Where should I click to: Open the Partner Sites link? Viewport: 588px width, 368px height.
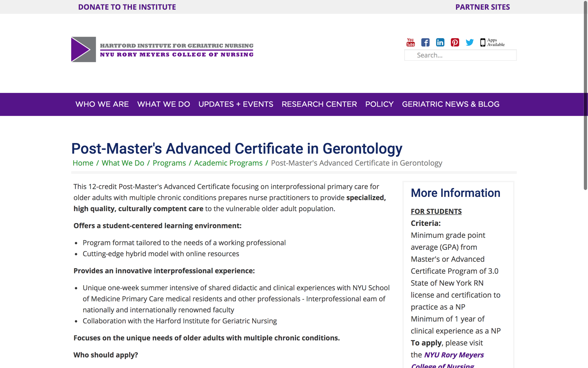point(482,7)
